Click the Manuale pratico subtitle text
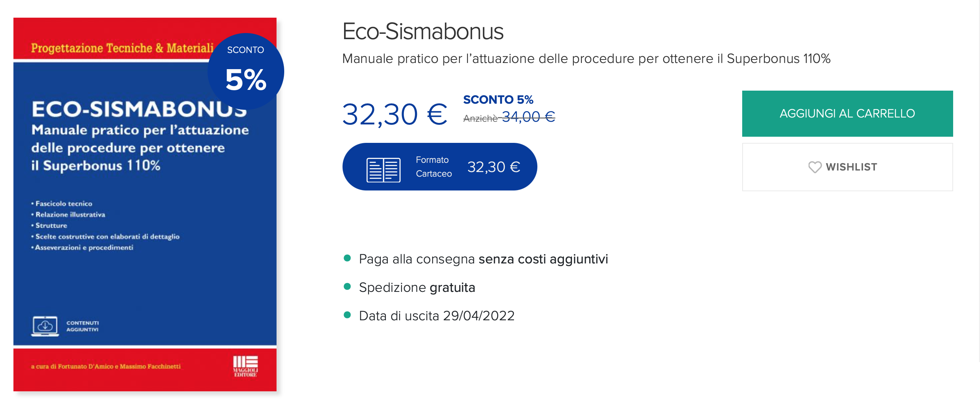Screen dimensions: 980x404 586,59
